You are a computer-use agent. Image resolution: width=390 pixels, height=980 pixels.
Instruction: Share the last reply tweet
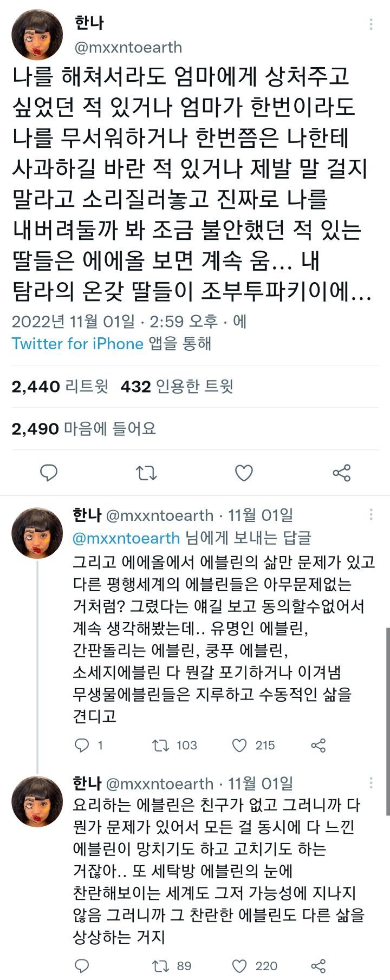coord(318,965)
